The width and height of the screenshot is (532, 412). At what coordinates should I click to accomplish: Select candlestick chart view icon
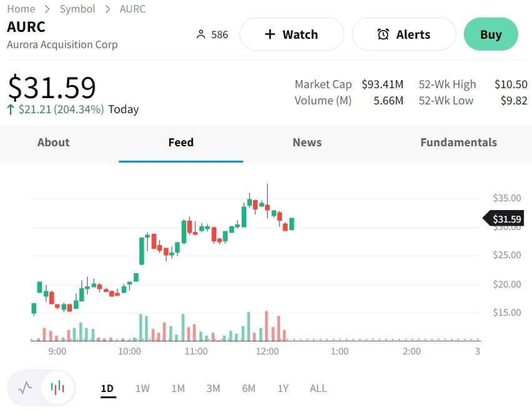coord(58,388)
